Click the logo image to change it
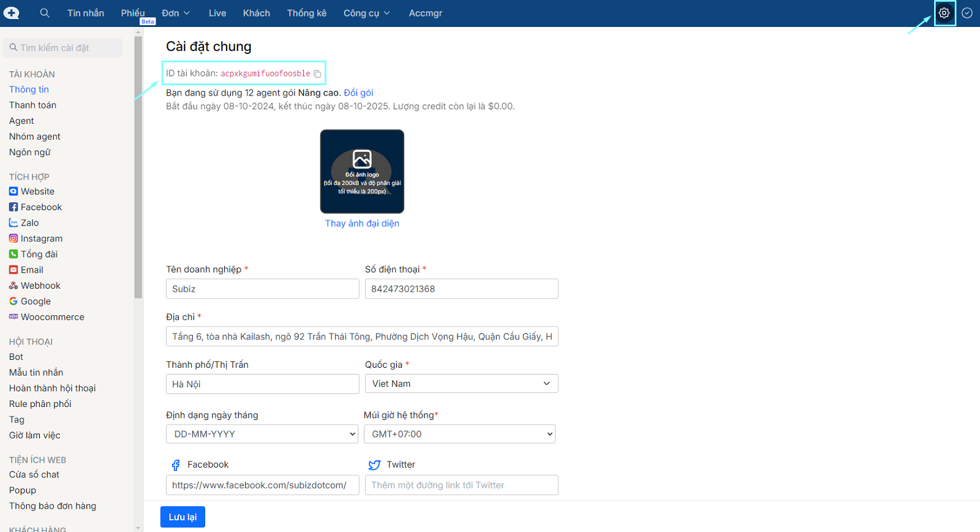980x532 pixels. point(362,172)
